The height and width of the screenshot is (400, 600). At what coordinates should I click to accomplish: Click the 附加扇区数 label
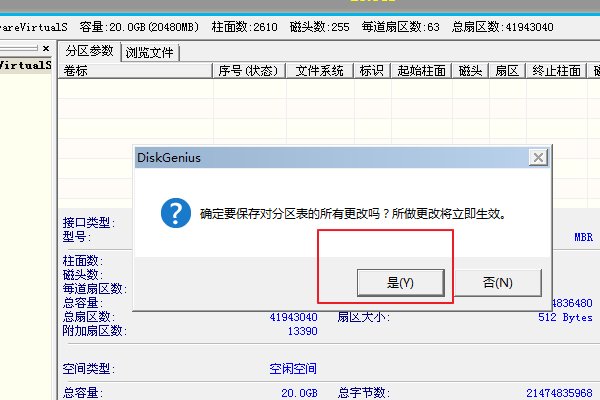(x=95, y=331)
